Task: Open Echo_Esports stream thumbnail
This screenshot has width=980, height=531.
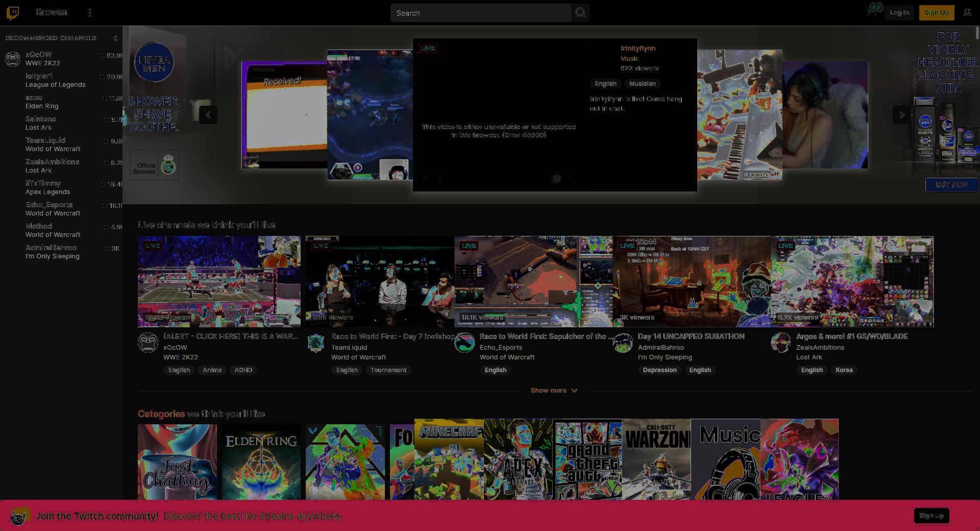Action: (533, 281)
